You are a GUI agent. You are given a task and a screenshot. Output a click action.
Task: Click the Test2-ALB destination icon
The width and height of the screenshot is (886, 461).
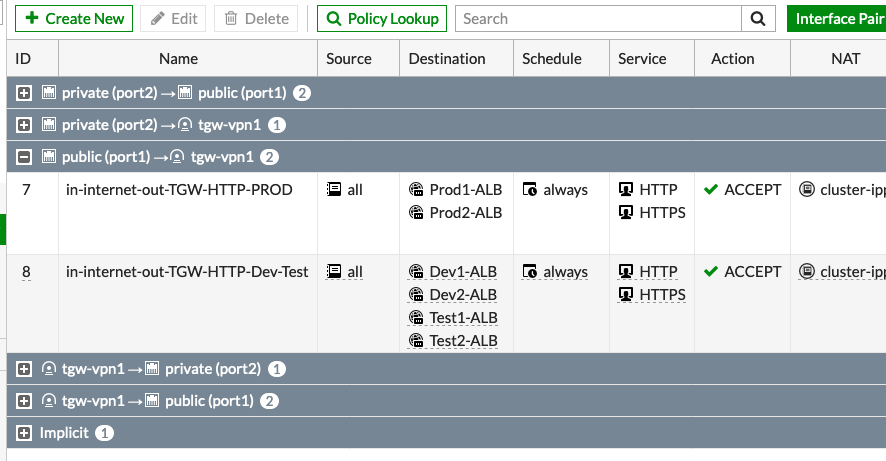pyautogui.click(x=416, y=341)
